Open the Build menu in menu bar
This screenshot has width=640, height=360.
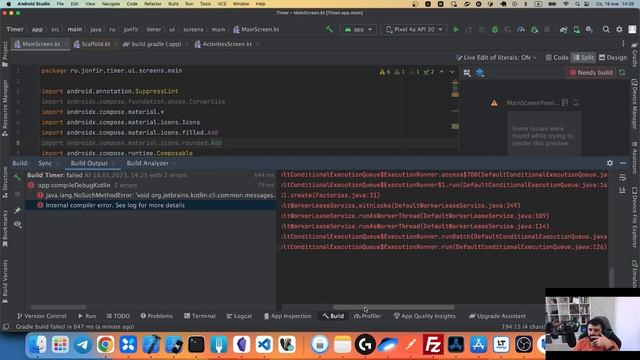tap(173, 4)
